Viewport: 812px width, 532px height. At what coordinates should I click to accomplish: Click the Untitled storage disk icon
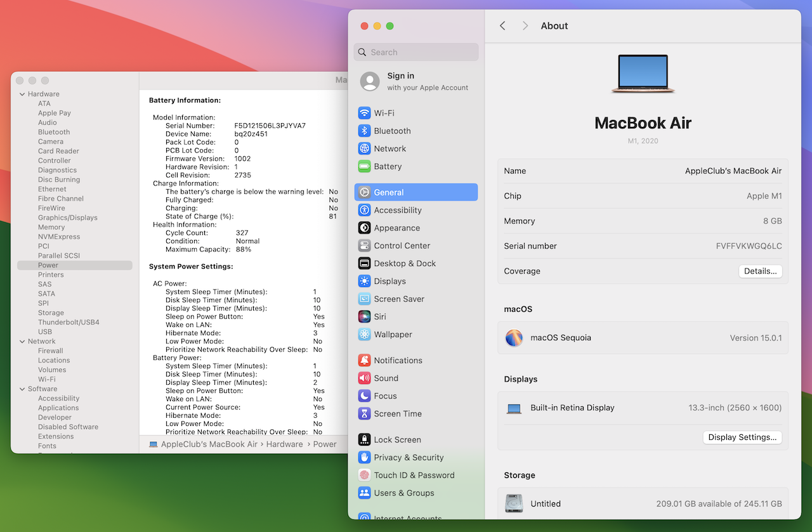(x=514, y=503)
